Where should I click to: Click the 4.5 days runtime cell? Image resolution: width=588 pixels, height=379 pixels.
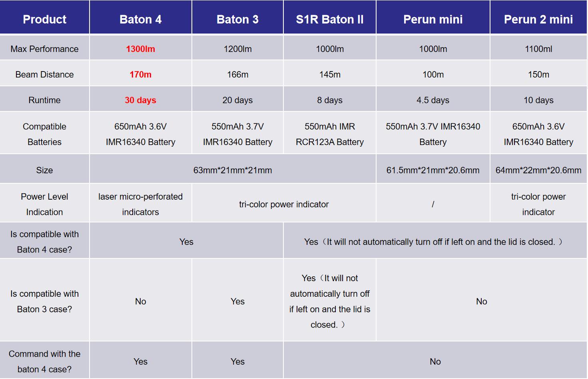tap(433, 100)
